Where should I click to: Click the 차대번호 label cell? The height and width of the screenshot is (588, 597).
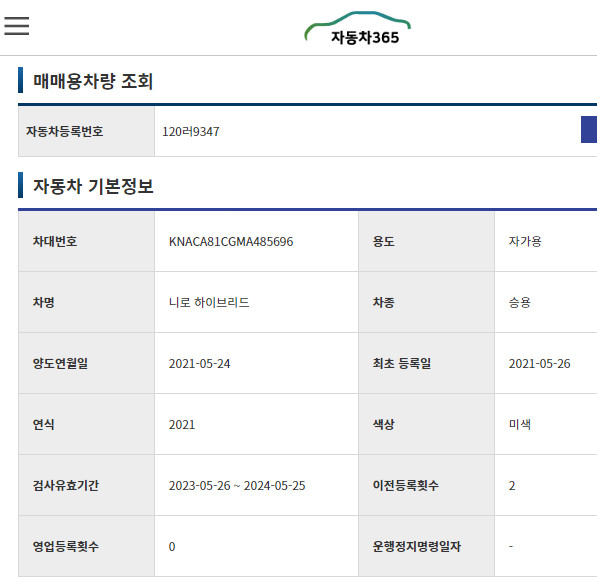86,241
